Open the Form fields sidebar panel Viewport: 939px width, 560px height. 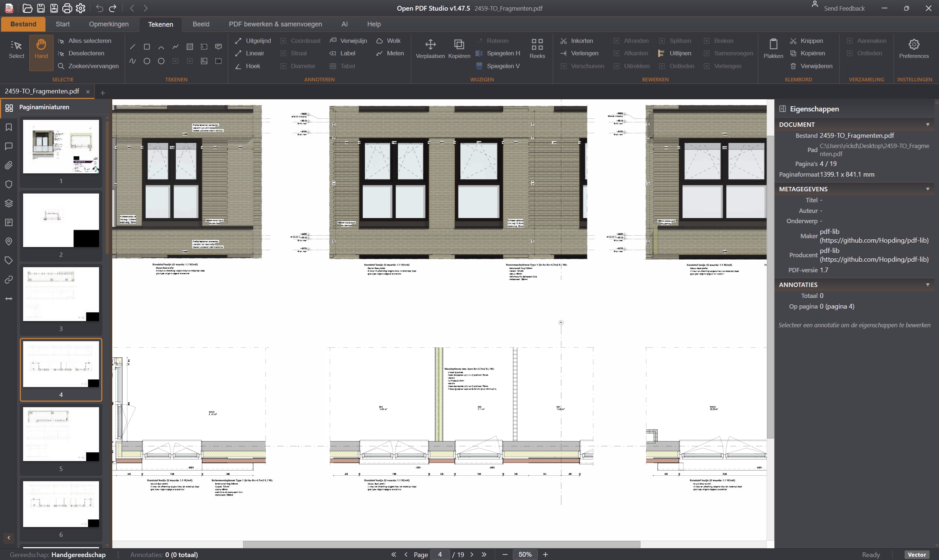(9, 222)
